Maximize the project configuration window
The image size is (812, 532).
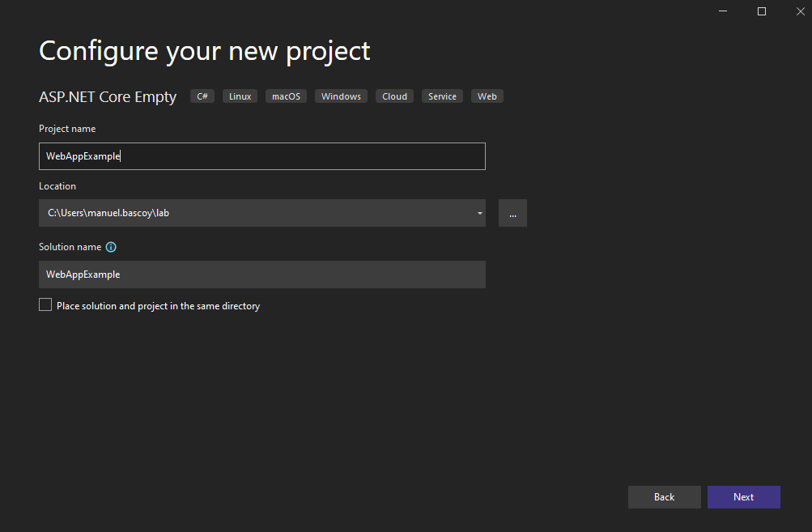point(762,11)
